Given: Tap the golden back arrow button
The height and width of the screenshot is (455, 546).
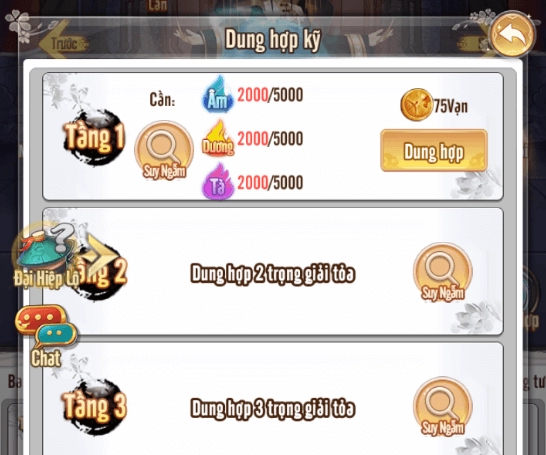Looking at the screenshot, I should (512, 35).
